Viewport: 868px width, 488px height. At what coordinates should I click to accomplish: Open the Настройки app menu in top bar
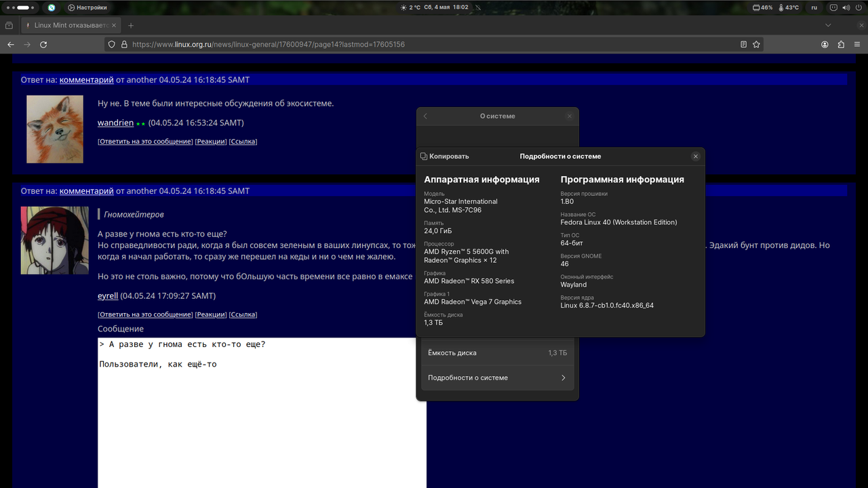point(87,7)
